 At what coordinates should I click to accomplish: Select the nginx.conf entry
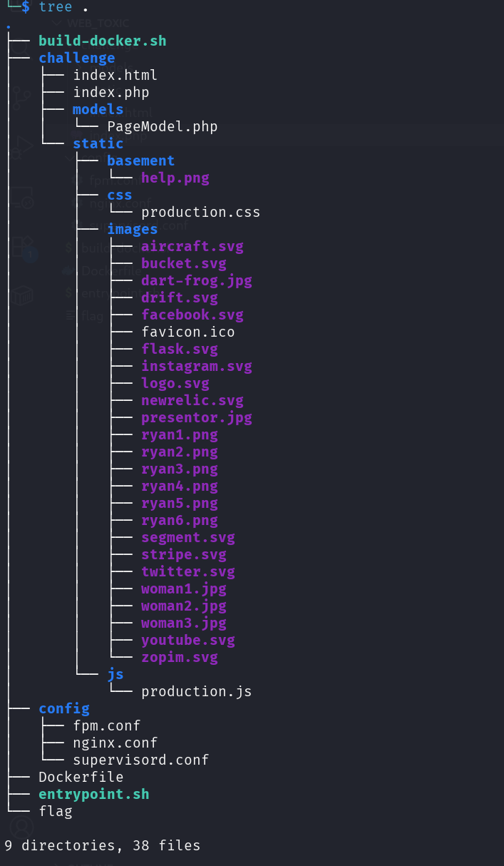(x=115, y=743)
